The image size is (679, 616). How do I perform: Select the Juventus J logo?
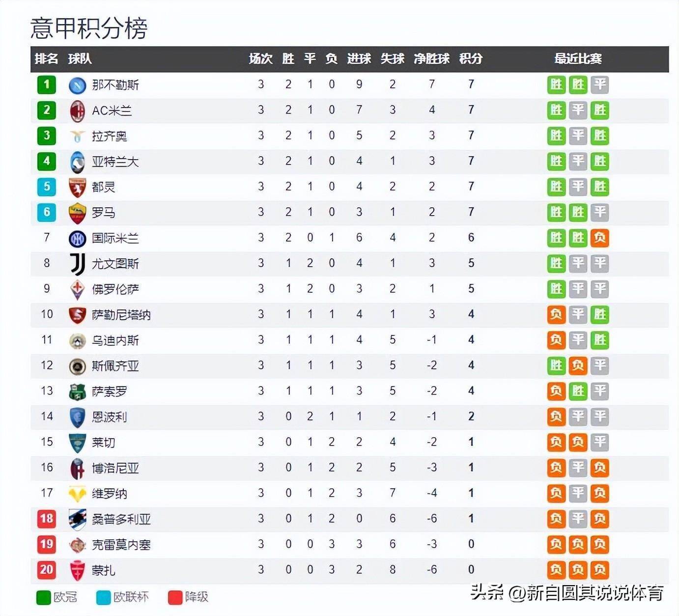point(78,264)
